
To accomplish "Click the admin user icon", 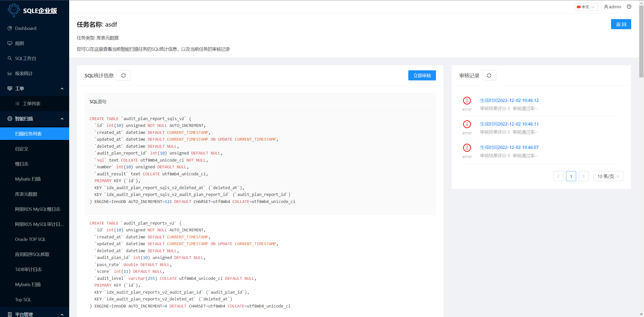I will coord(606,7).
